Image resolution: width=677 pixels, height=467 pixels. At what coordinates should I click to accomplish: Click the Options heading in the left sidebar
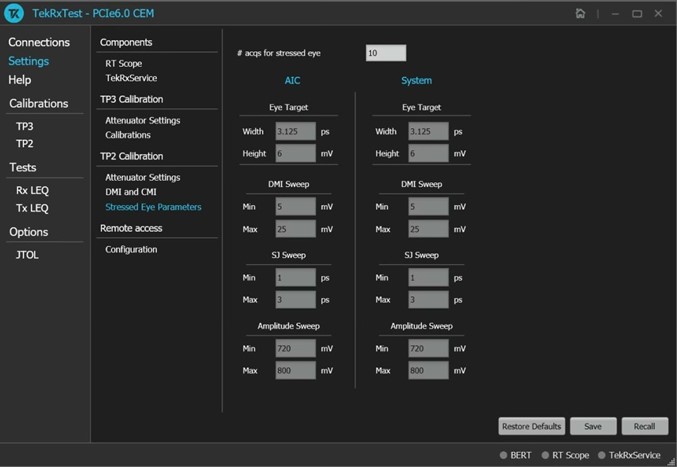[29, 232]
